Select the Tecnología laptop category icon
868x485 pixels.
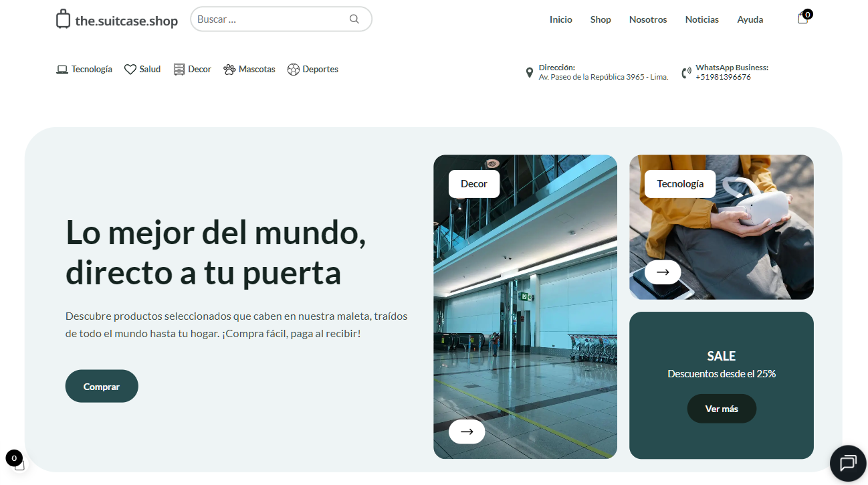(62, 68)
